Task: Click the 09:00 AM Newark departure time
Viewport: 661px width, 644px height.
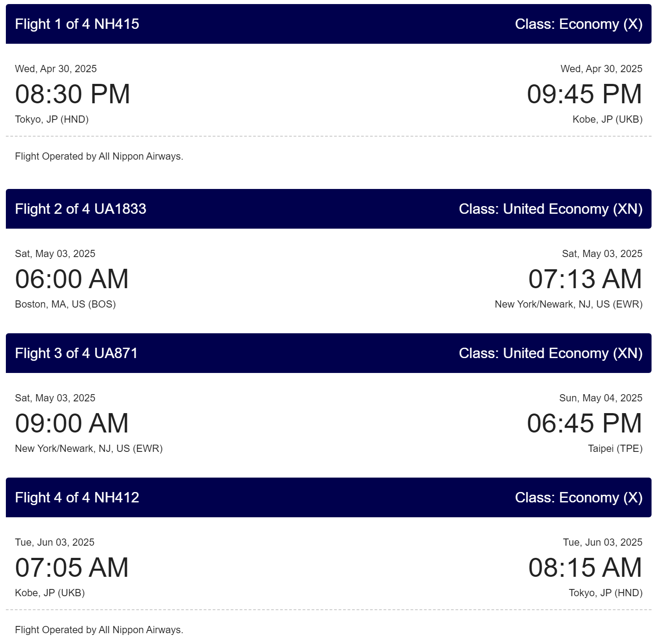Action: click(x=72, y=423)
